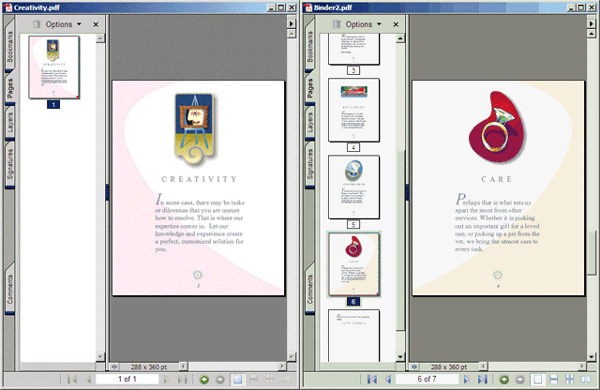
Task: Open Comments tab in Binder2.pdf
Action: pos(310,290)
